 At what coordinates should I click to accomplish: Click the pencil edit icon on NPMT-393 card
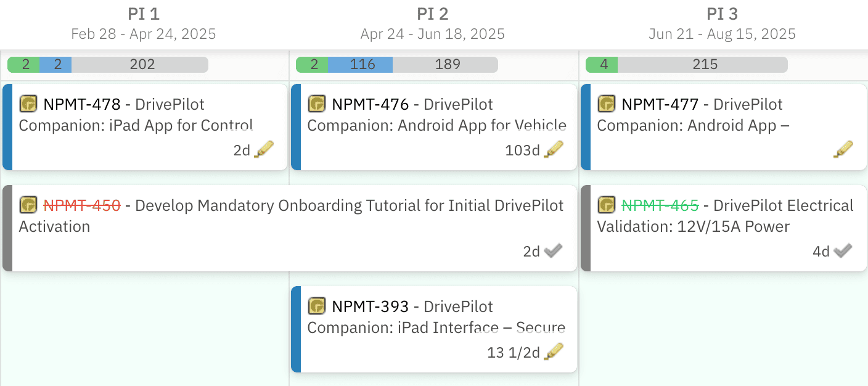(554, 351)
